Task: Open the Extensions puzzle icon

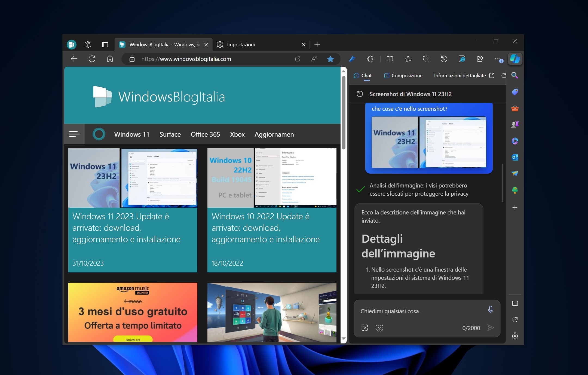Action: 370,59
